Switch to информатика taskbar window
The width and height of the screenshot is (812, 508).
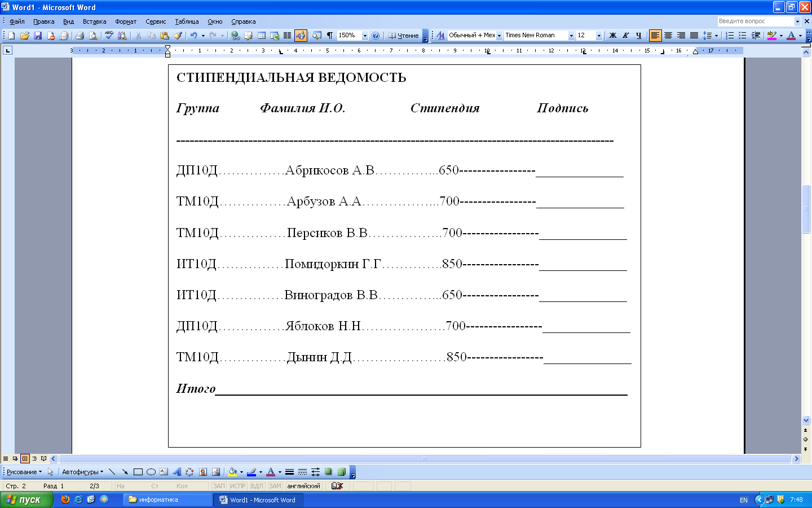167,500
